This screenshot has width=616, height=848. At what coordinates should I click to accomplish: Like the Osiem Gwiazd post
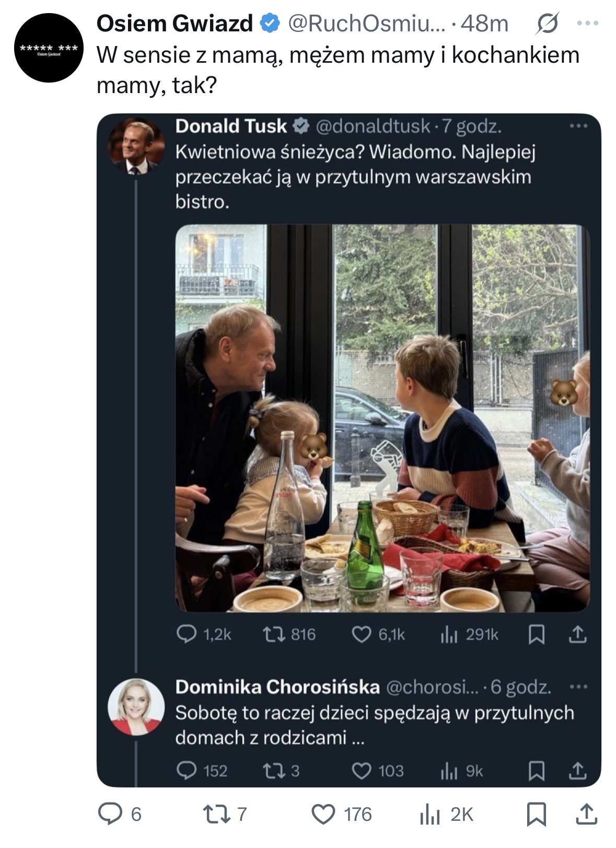[323, 814]
